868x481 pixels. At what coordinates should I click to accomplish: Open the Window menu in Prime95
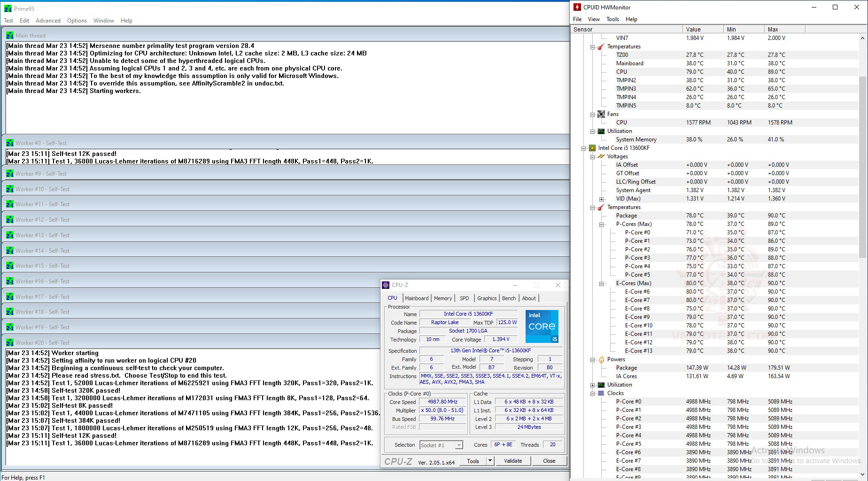(104, 21)
